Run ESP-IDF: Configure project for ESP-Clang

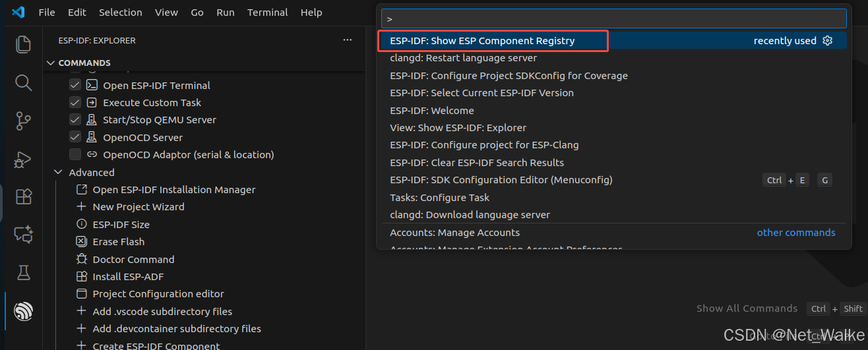[613, 145]
